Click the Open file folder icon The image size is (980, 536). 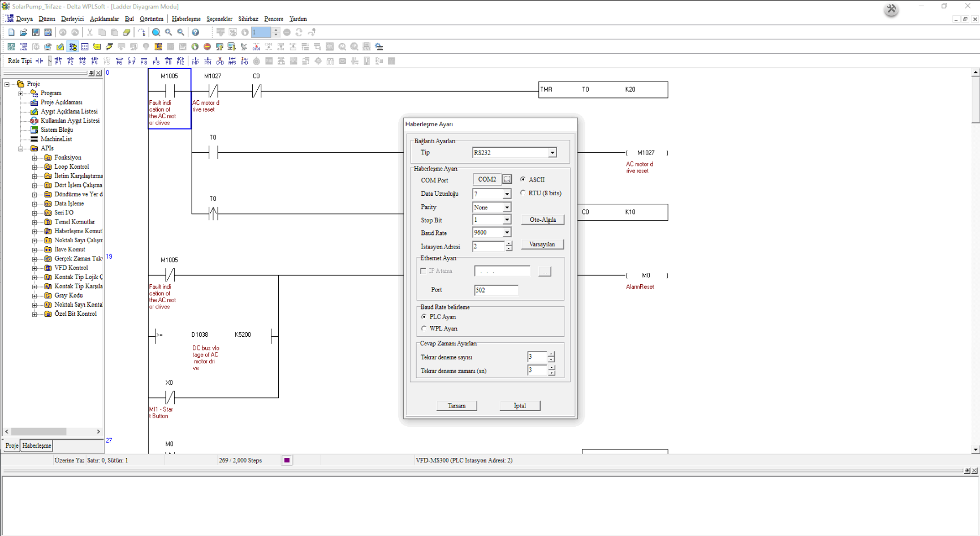(23, 32)
